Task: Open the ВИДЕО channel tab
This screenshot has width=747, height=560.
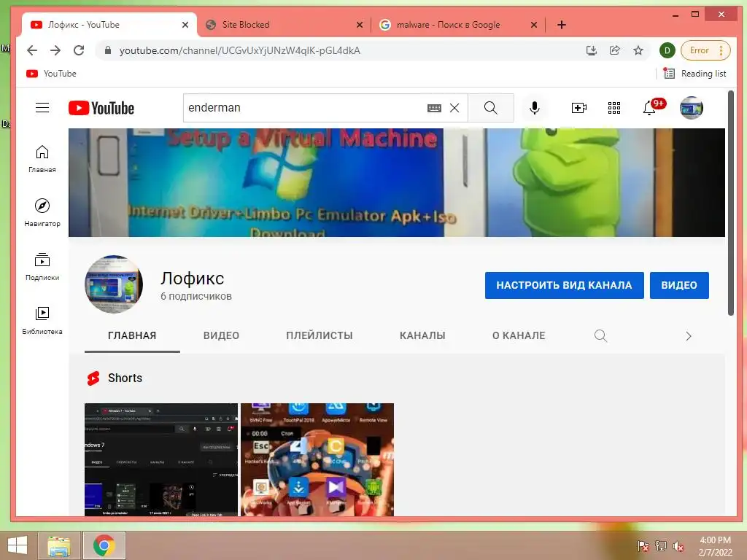Action: pyautogui.click(x=221, y=335)
